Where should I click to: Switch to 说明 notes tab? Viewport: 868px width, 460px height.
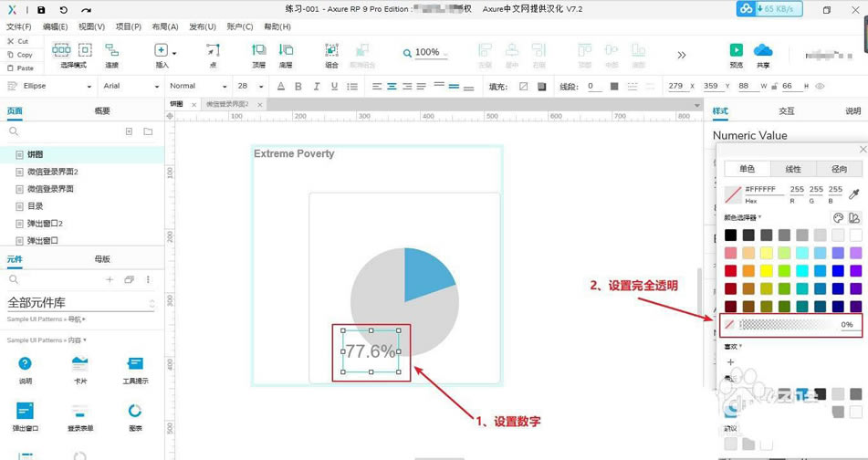click(853, 111)
